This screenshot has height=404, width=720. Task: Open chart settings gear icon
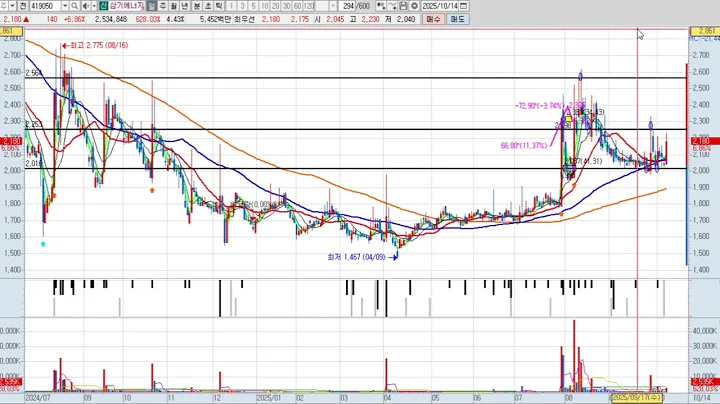point(414,6)
